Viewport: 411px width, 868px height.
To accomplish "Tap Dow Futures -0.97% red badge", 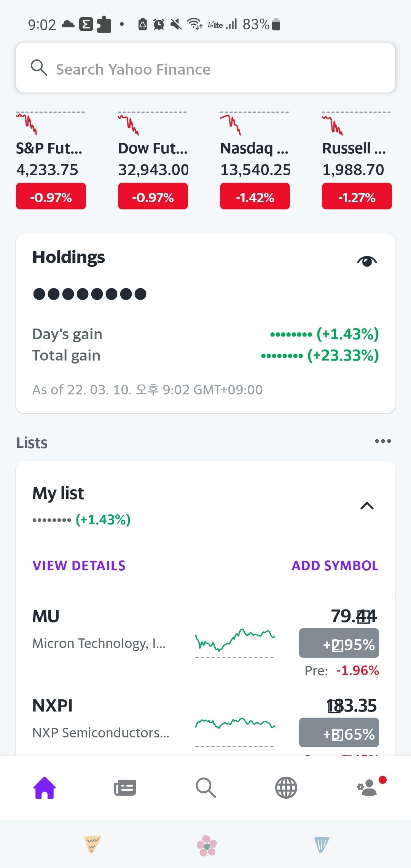I will click(x=153, y=196).
